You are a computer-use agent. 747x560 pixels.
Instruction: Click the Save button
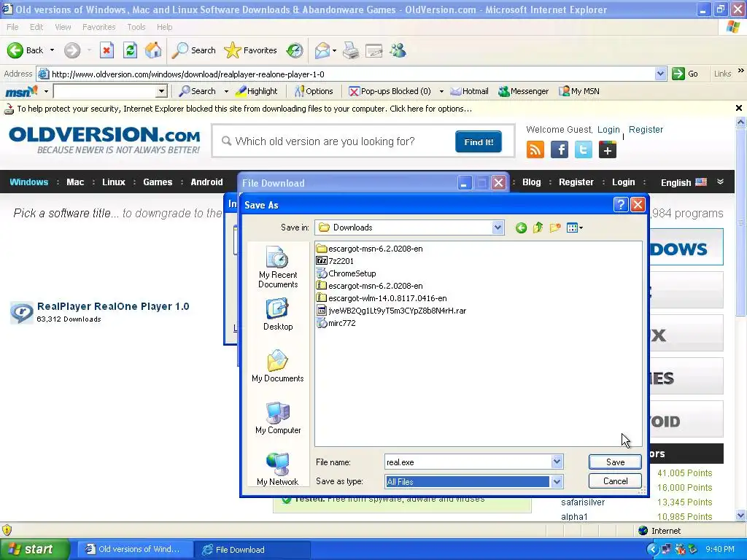click(x=615, y=462)
